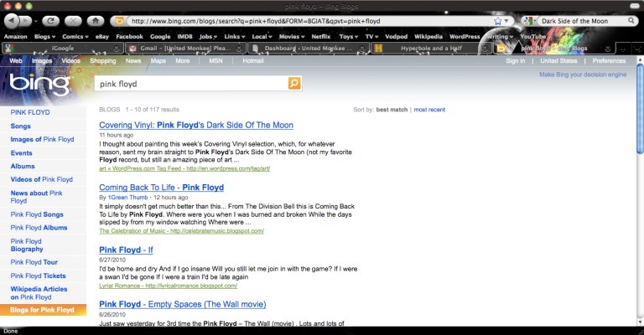Select Images in the Bing navigation bar
The image size is (644, 335).
pyautogui.click(x=42, y=61)
